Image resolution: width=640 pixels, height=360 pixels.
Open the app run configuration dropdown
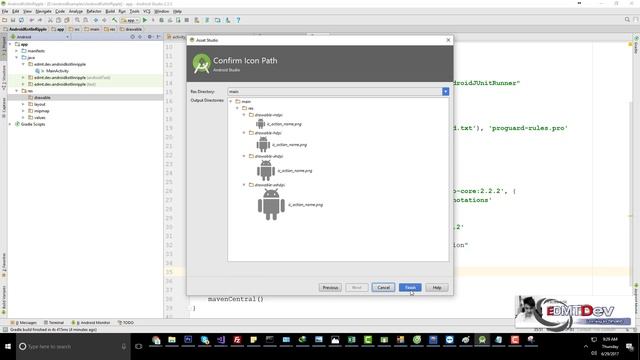pyautogui.click(x=130, y=20)
